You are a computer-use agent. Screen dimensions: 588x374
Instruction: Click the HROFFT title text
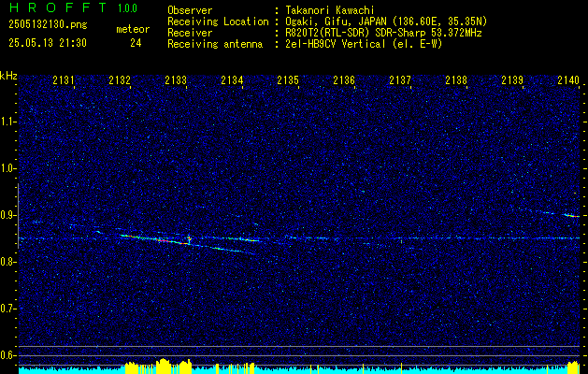click(58, 7)
